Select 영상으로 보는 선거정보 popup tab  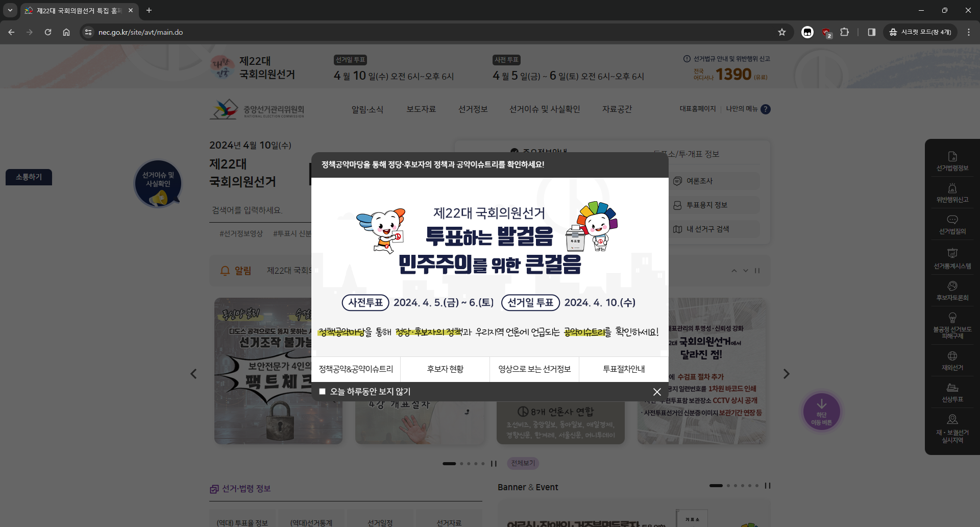(534, 369)
